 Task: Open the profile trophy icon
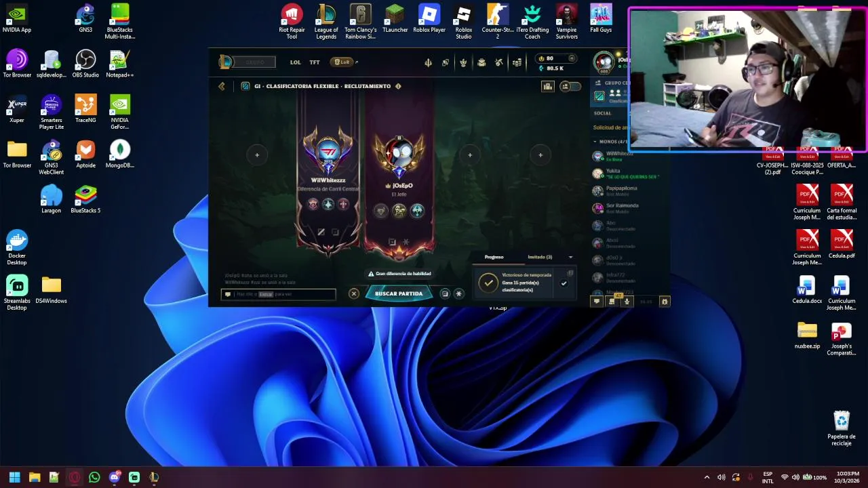[463, 62]
